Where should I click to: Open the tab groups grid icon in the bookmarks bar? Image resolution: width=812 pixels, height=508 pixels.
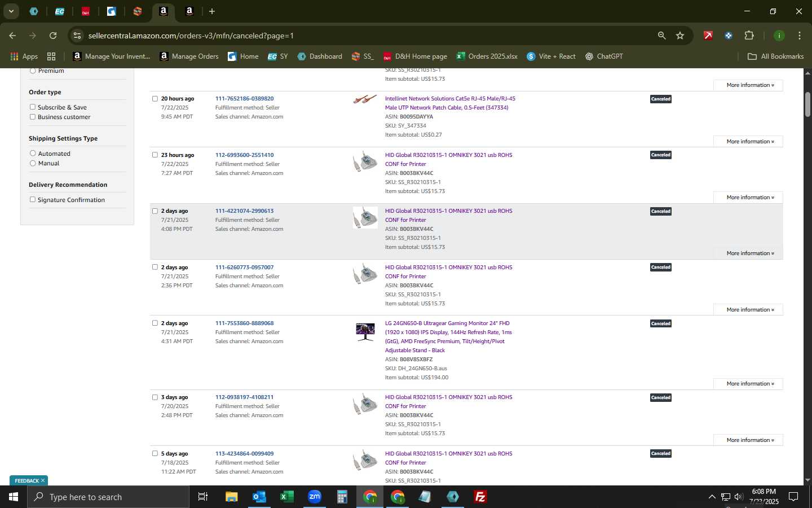51,56
